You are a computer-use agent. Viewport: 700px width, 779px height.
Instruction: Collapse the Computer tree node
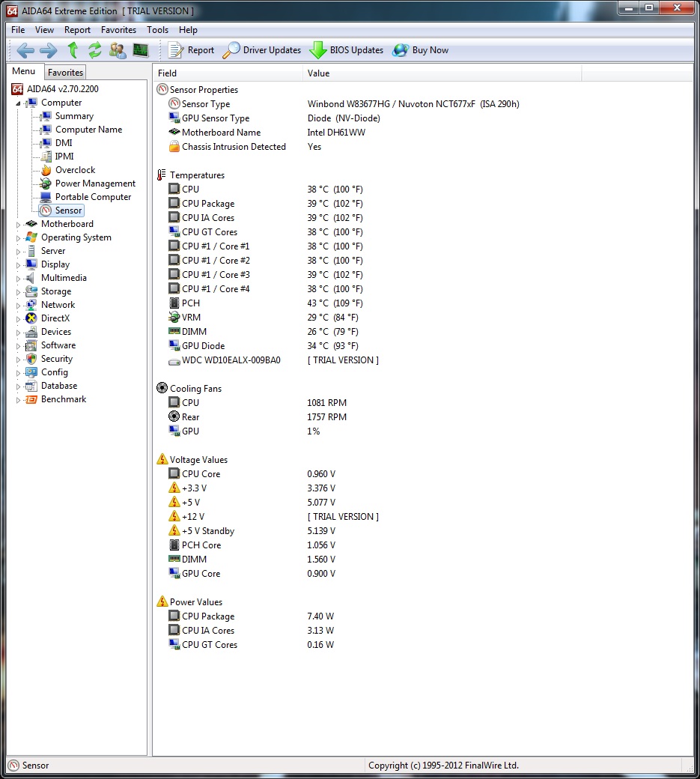19,103
